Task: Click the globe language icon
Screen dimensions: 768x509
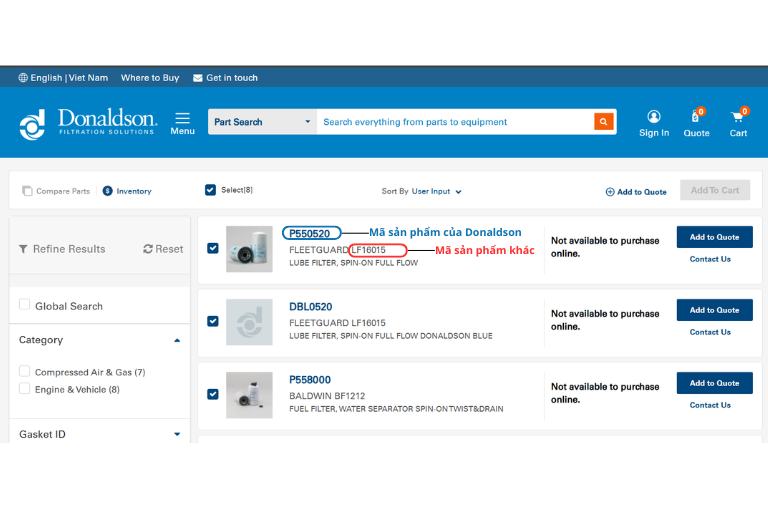Action: (x=23, y=77)
